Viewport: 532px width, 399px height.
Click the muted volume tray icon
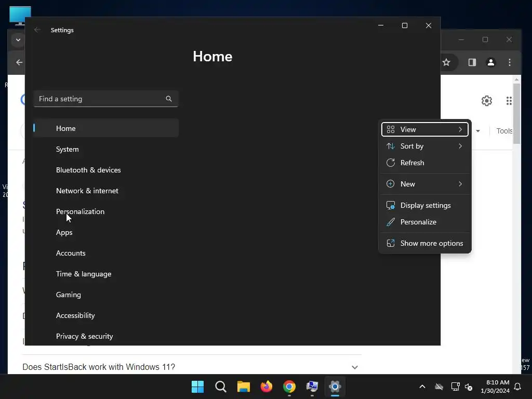coord(469,387)
